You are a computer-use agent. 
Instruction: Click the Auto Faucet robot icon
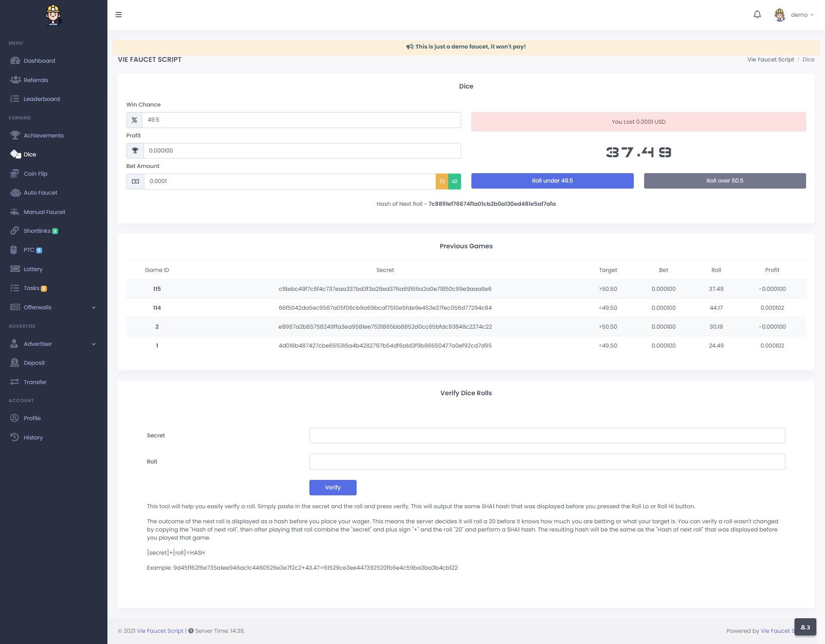point(15,192)
